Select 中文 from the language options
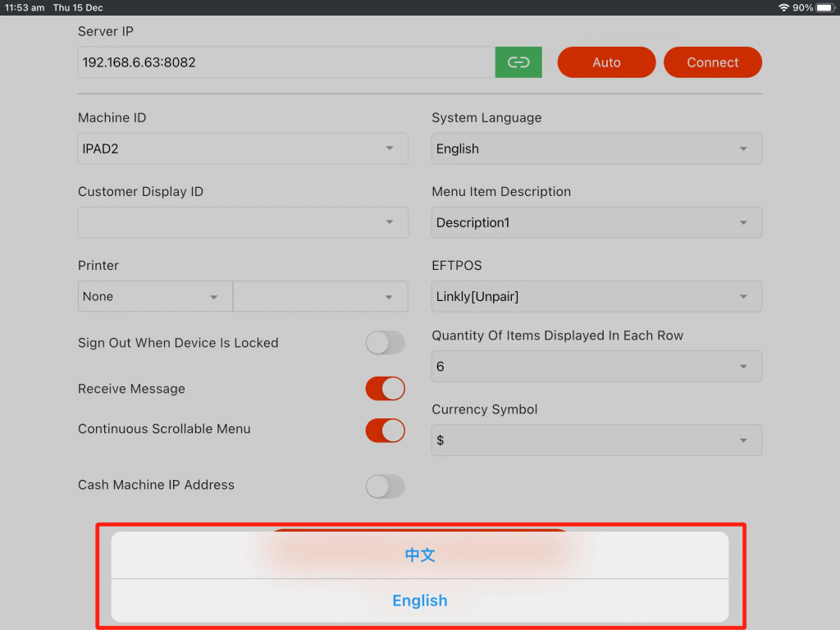Viewport: 840px width, 630px height. [x=420, y=555]
